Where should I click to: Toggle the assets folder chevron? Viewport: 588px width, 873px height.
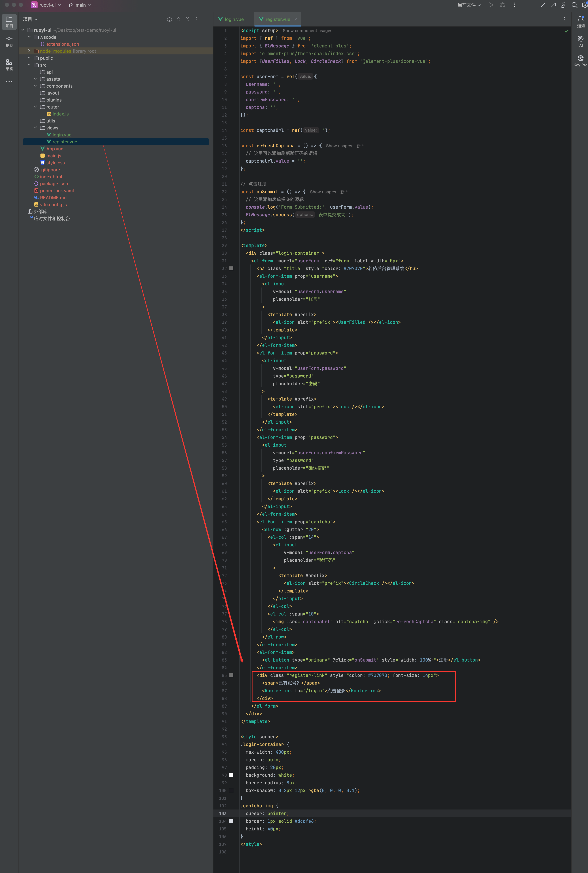click(36, 79)
